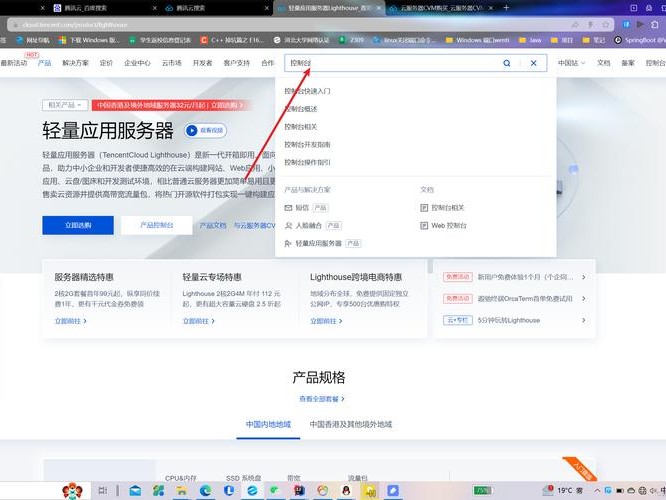Image resolution: width=666 pixels, height=500 pixels.
Task: Open the SpringBoot bookmark
Action: 640,40
